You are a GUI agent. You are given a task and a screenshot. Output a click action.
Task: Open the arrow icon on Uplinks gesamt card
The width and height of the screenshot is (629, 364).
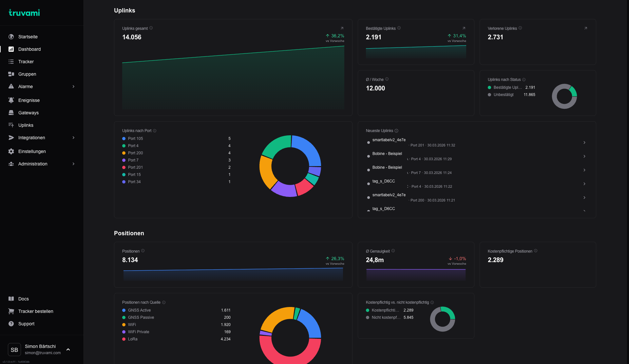pyautogui.click(x=342, y=28)
